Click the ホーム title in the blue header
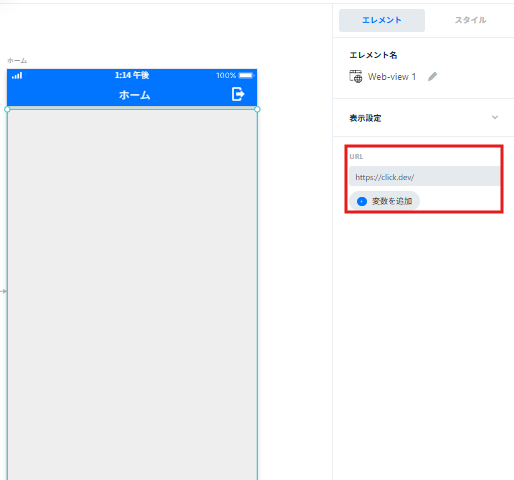 [x=135, y=95]
